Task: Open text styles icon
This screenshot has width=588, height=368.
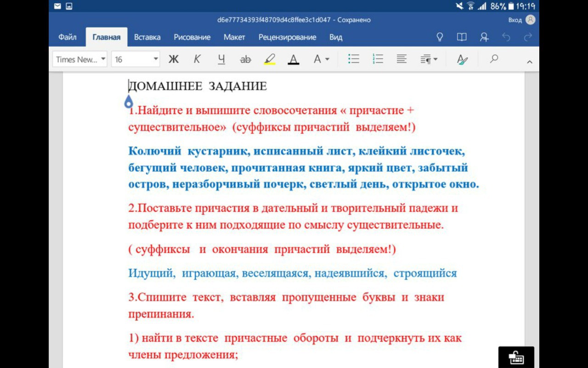Action: (x=462, y=59)
